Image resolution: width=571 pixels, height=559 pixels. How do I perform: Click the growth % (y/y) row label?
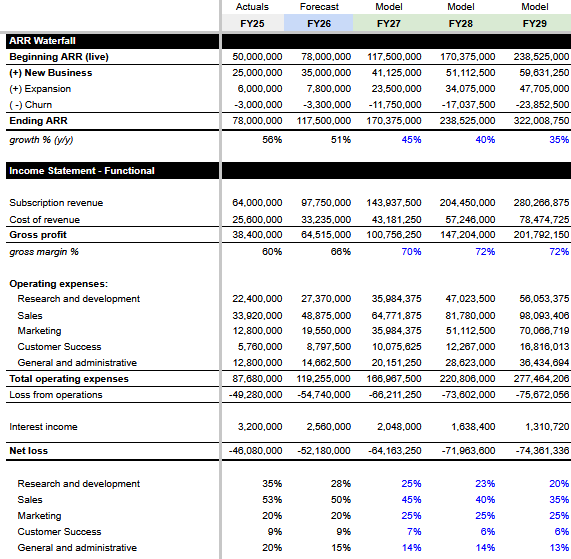(x=41, y=140)
